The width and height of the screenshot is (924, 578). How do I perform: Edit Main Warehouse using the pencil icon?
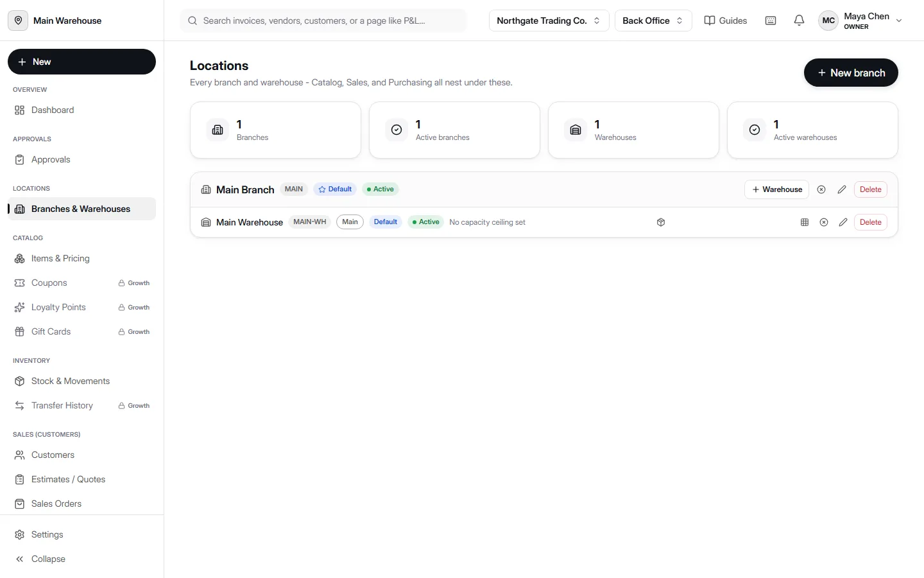point(843,222)
